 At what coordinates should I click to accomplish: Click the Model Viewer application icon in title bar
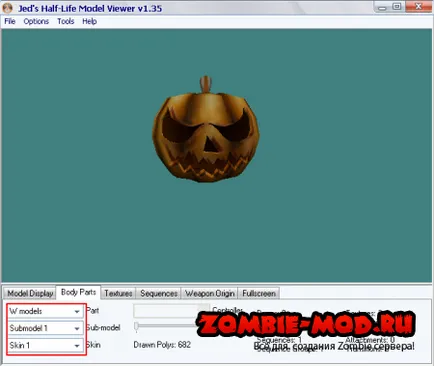tap(7, 8)
